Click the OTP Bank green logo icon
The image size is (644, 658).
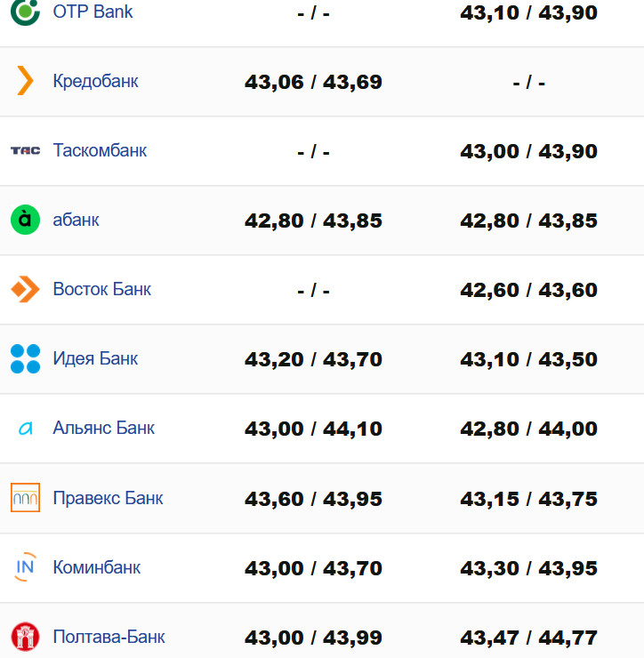[x=26, y=12]
